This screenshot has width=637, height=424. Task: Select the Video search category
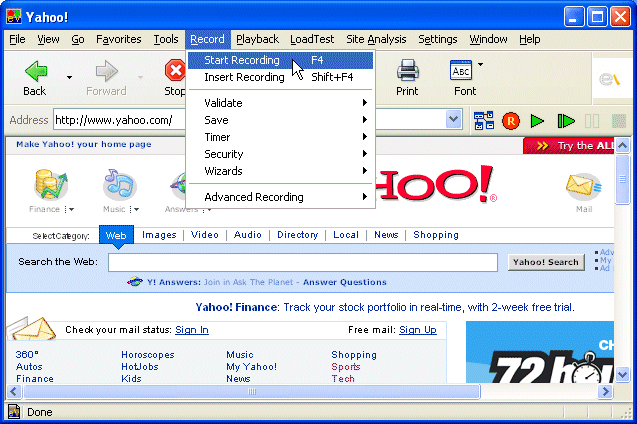[205, 235]
